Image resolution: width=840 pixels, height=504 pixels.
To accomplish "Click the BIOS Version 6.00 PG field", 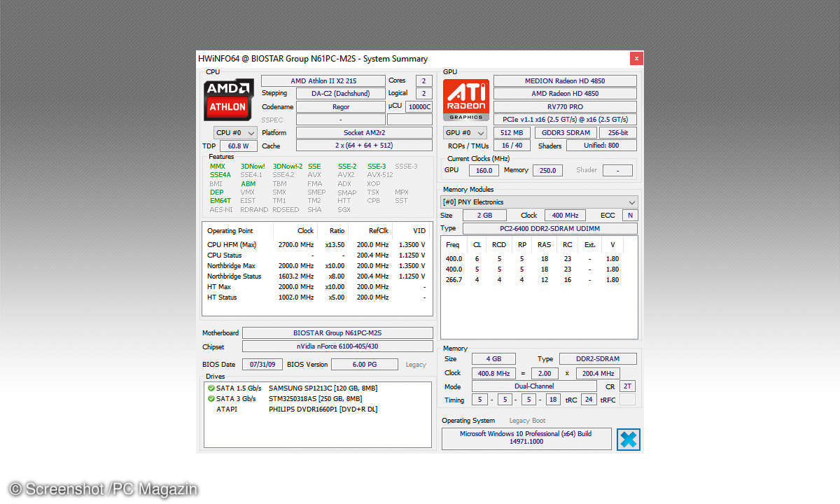I will (x=364, y=365).
